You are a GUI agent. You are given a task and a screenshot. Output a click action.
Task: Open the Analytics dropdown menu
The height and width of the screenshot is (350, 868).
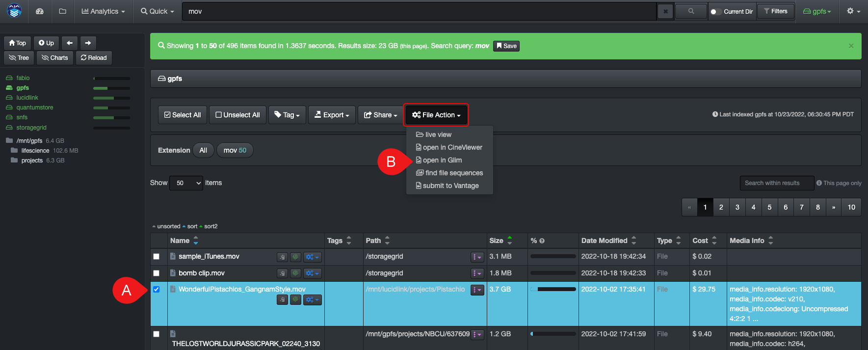tap(103, 11)
